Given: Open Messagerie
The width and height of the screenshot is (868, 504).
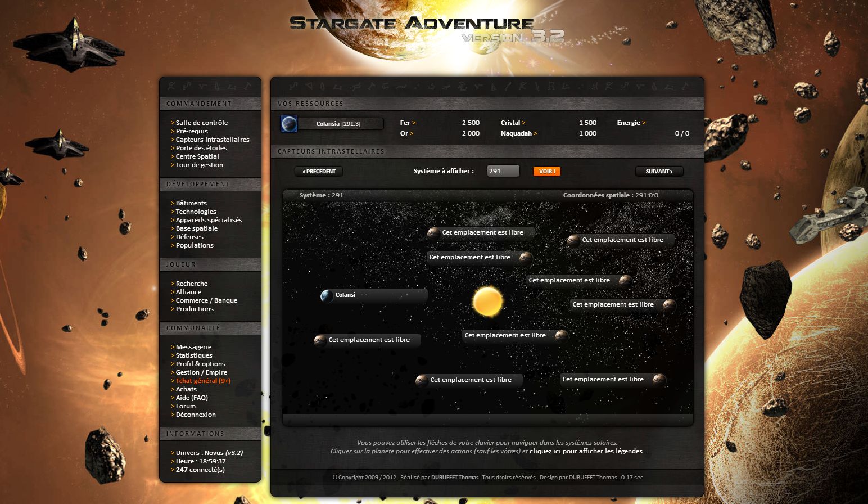Looking at the screenshot, I should click(193, 347).
